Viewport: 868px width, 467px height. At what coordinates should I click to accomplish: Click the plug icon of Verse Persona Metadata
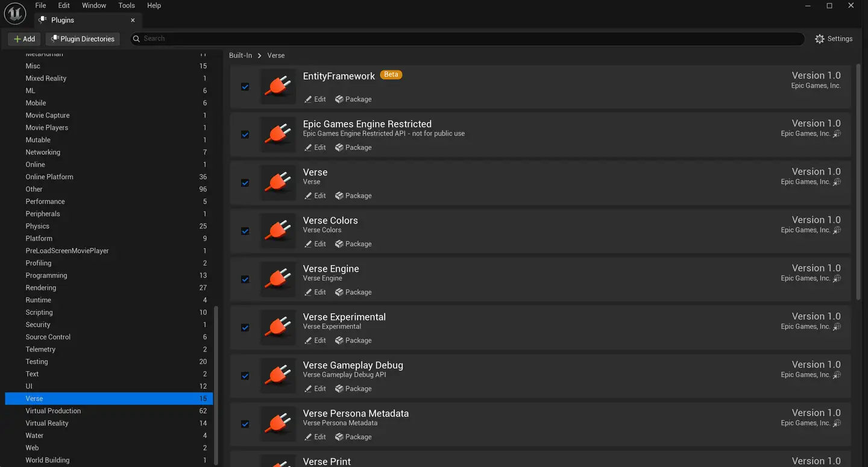point(278,424)
